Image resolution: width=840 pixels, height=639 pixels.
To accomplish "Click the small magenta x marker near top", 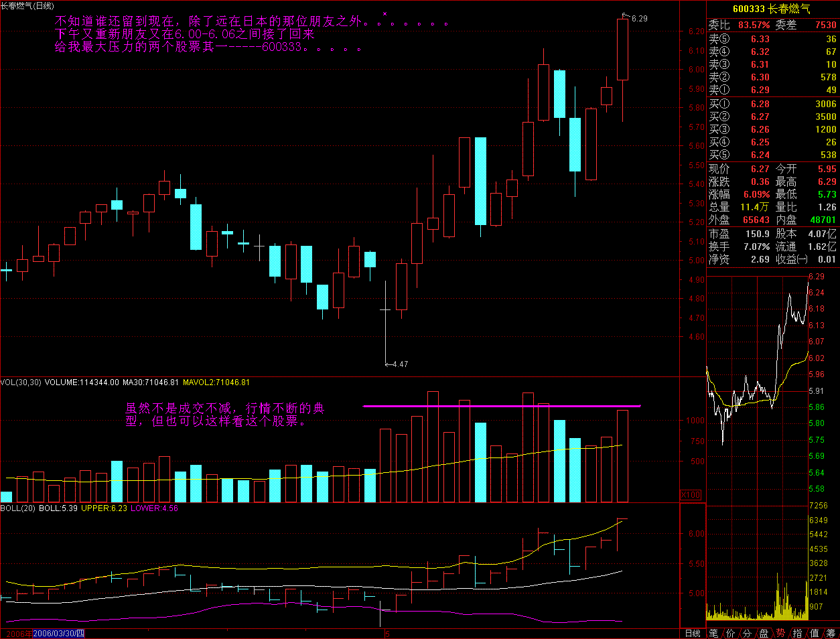I will (x=384, y=13).
